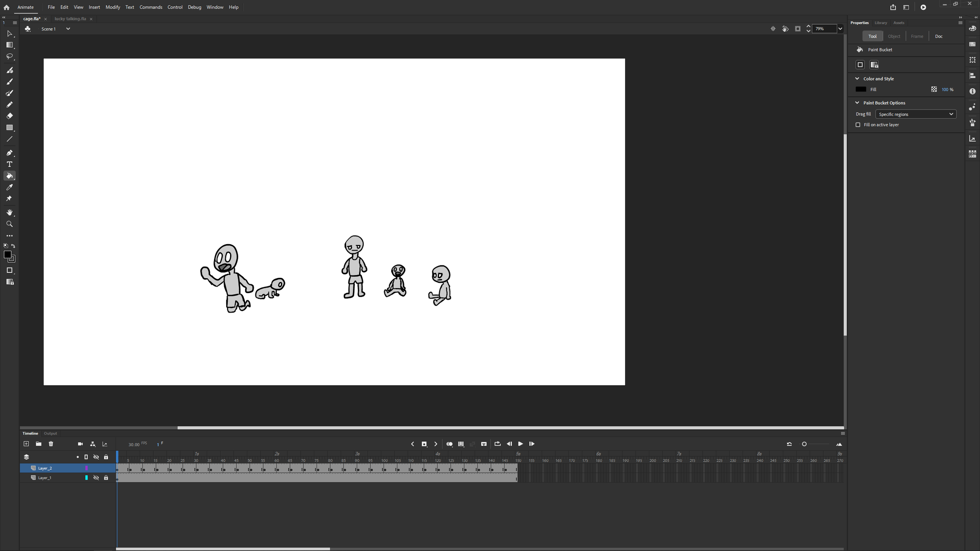Screen dimensions: 980x551
Task: Click the Test Movie play icon
Action: tap(923, 7)
